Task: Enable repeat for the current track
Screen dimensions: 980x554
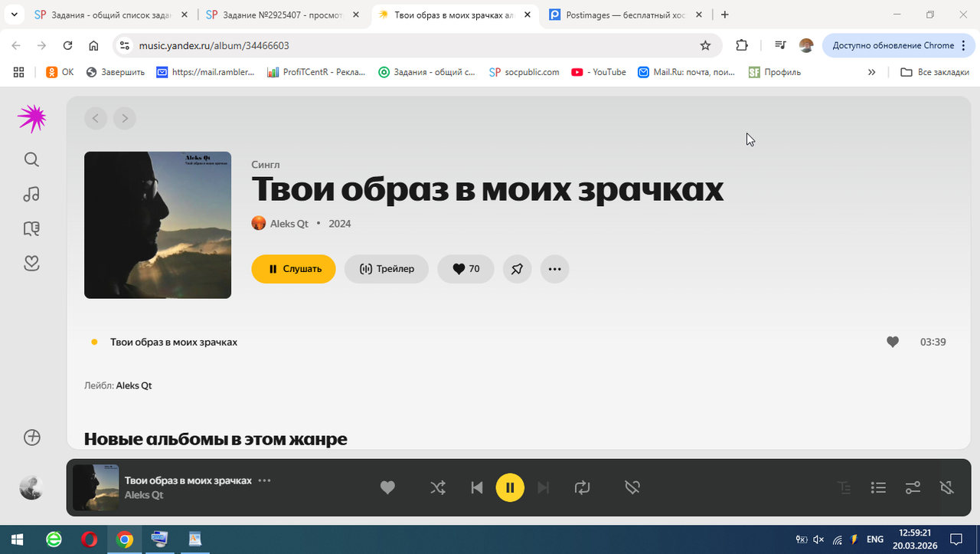Action: coord(582,487)
